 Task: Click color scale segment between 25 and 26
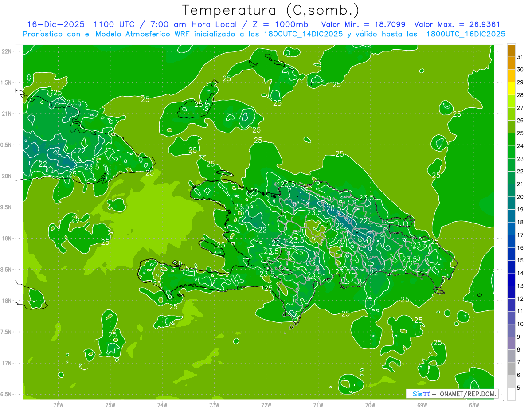511,127
